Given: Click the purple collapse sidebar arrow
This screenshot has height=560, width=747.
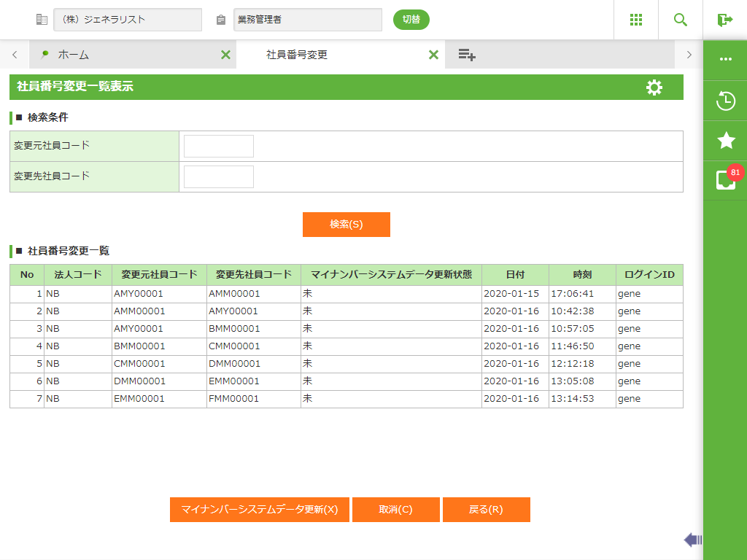Looking at the screenshot, I should (692, 540).
